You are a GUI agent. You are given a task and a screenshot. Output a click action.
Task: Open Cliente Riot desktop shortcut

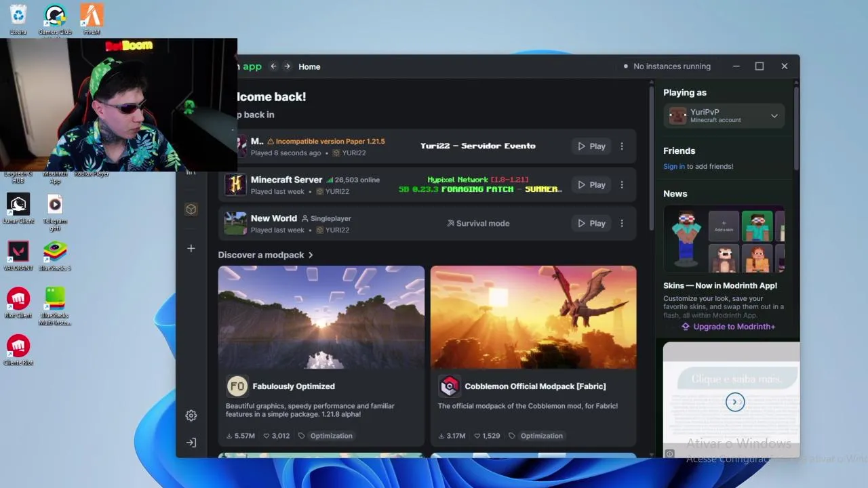tap(18, 350)
